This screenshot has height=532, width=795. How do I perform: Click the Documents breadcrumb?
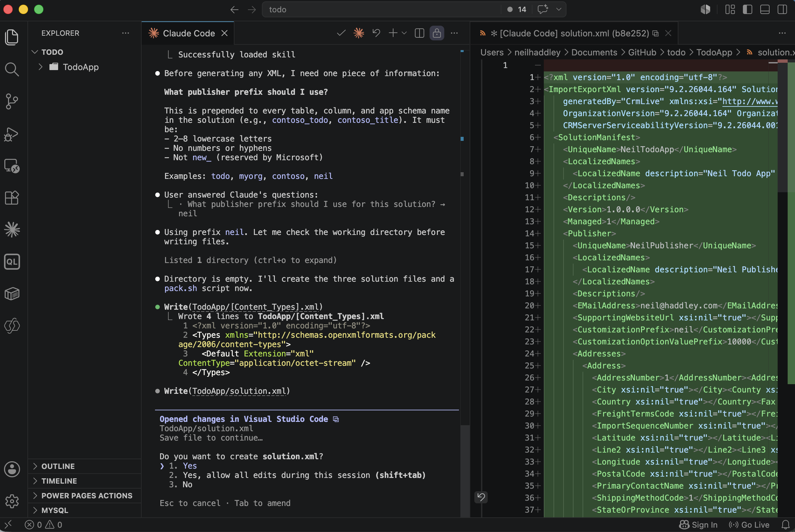tap(594, 52)
